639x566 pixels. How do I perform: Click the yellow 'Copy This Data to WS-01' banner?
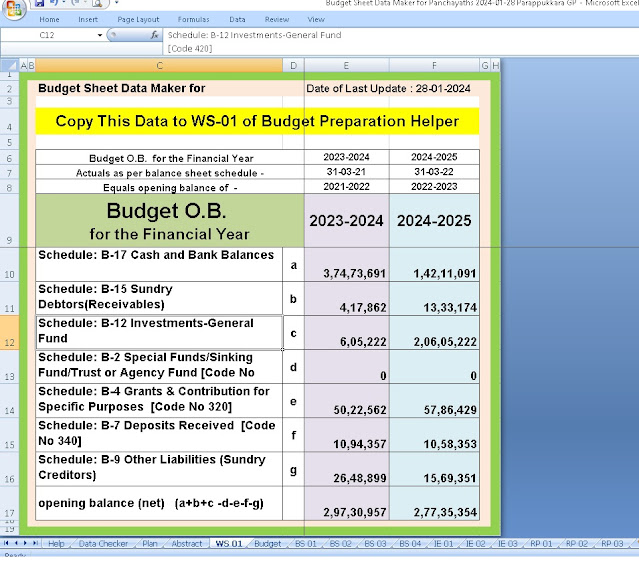[x=257, y=121]
